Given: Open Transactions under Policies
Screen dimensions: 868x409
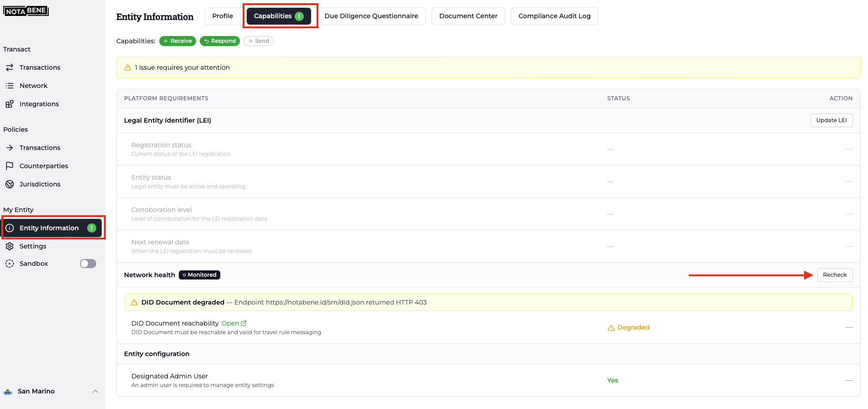Looking at the screenshot, I should coord(52,148).
